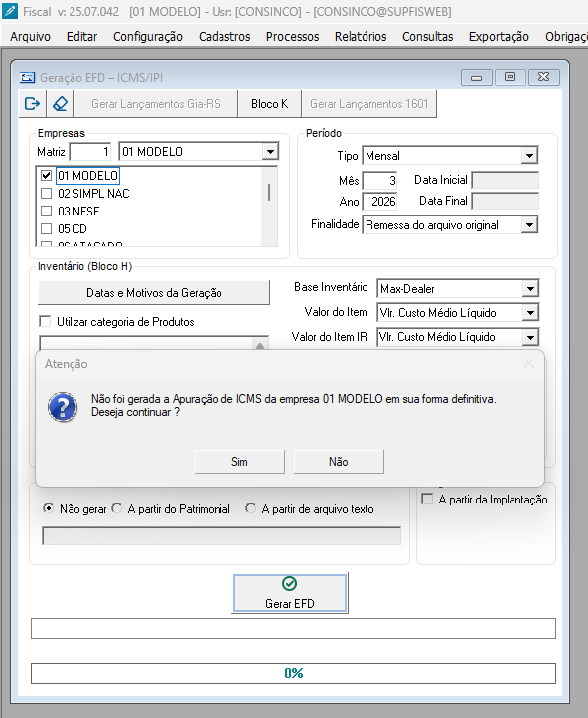Click Não in the Atenção dialog
The height and width of the screenshot is (718, 588).
pyautogui.click(x=339, y=462)
